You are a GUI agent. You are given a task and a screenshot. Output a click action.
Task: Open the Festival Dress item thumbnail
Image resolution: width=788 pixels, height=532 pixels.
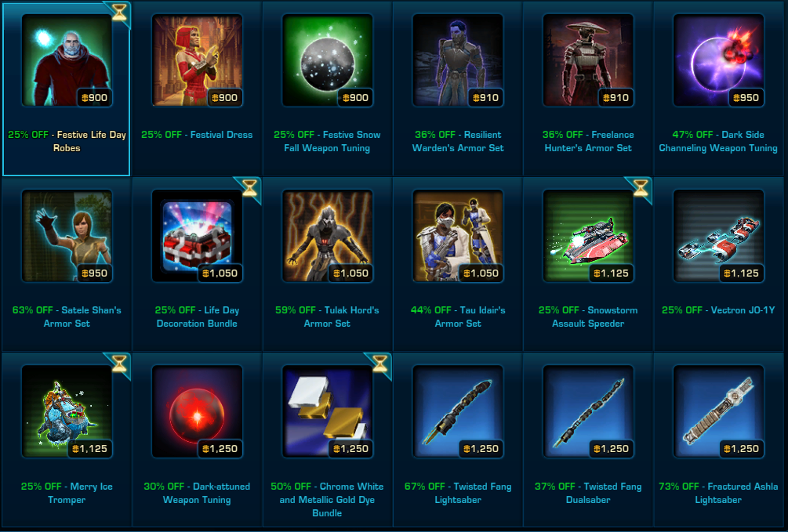pyautogui.click(x=197, y=60)
